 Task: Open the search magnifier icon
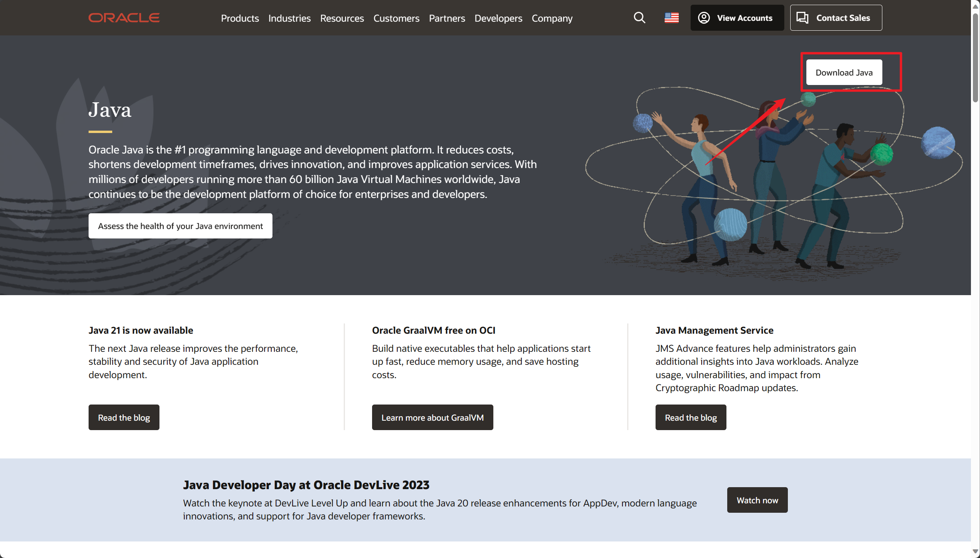tap(639, 18)
